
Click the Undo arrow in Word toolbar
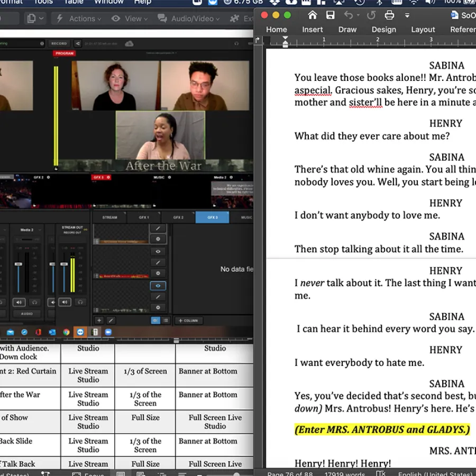(x=349, y=15)
